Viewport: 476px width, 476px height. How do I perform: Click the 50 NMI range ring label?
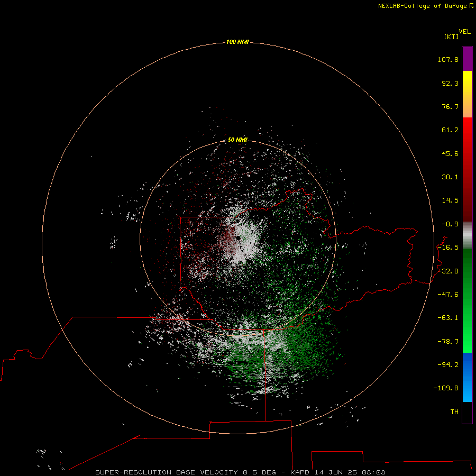[x=237, y=140]
